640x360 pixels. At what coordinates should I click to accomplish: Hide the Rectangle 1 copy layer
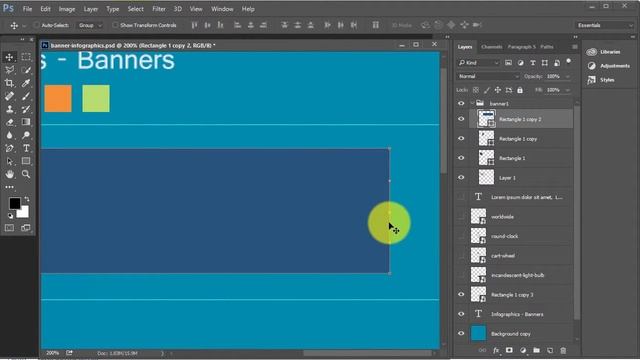[461, 138]
